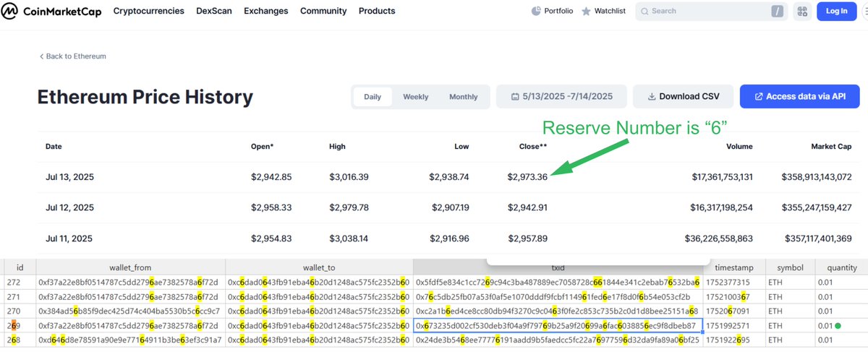Select the Jul 11, 2025 date cell

(69, 238)
